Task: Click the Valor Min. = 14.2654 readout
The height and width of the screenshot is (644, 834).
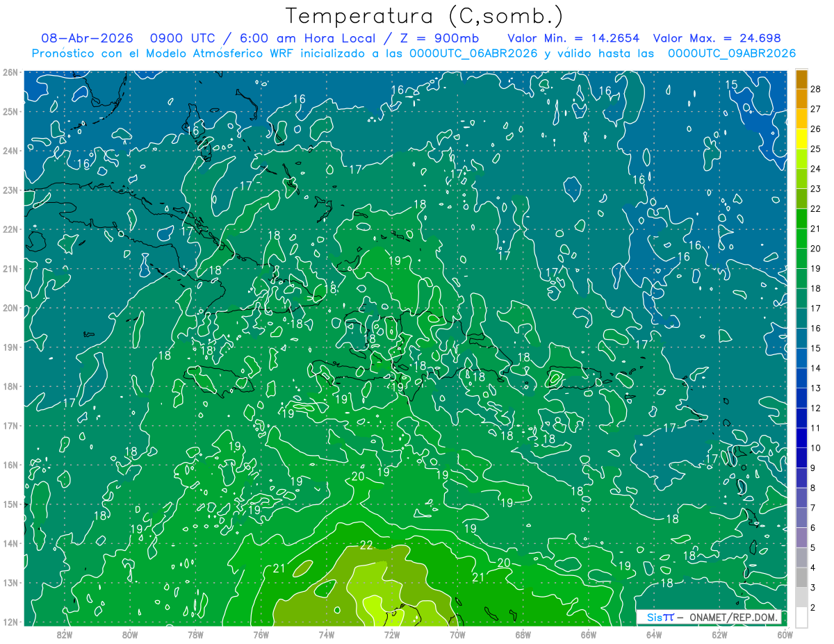Action: tap(573, 39)
